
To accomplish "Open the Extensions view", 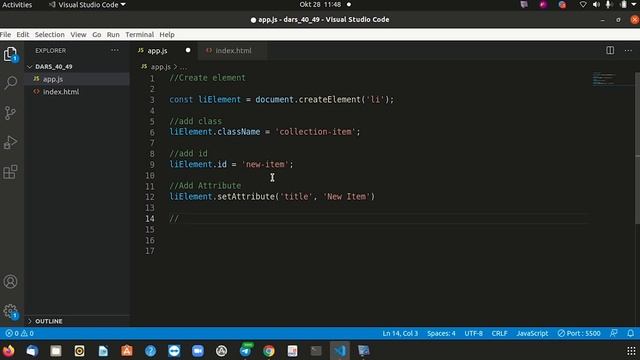I will pyautogui.click(x=10, y=172).
